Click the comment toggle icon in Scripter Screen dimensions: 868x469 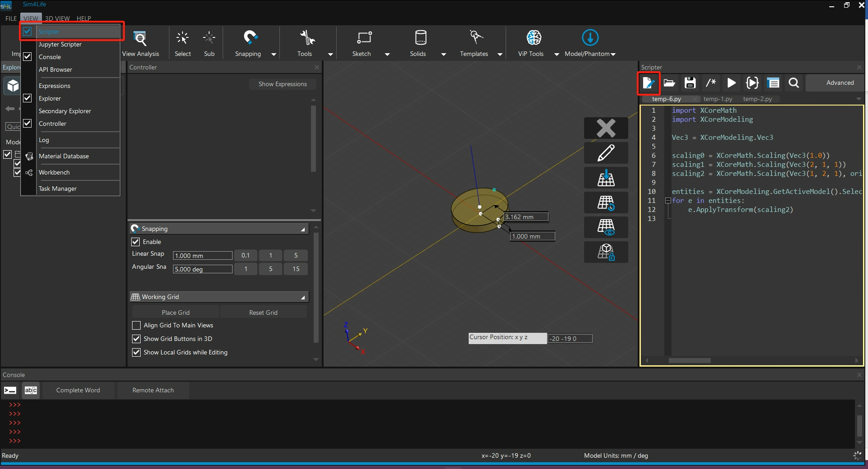(711, 83)
